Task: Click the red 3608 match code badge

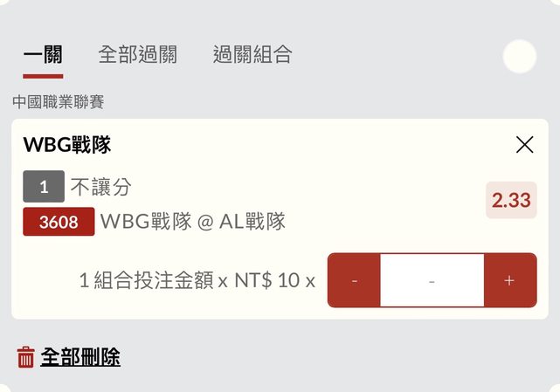Action: (x=59, y=222)
